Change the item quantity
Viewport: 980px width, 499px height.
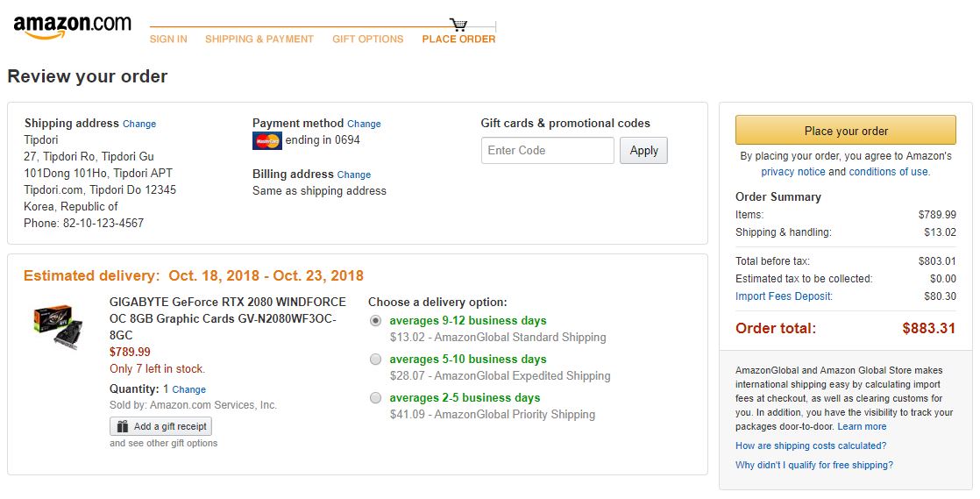(188, 389)
